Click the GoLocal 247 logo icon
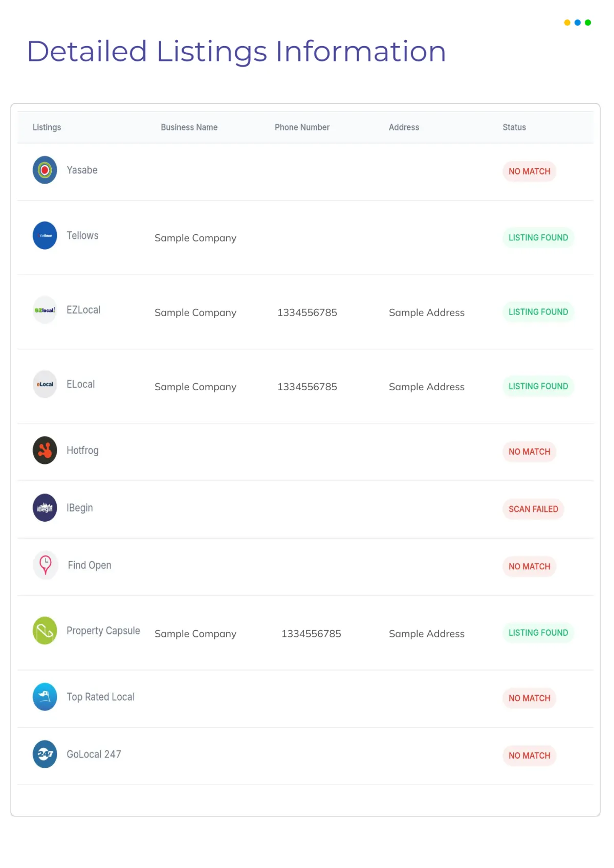Viewport: 614px width, 868px height. 45,754
